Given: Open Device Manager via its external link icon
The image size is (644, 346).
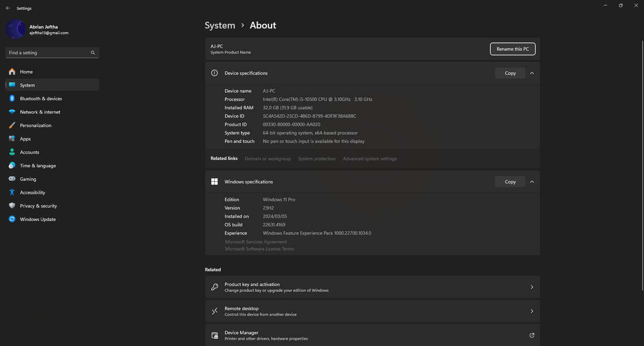Looking at the screenshot, I should coord(531,335).
